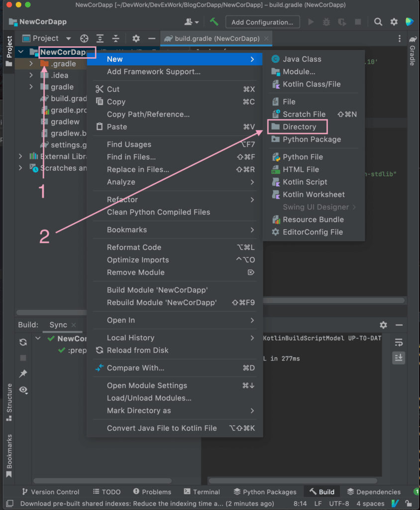420x510 pixels.
Task: Click the Reload sync icon in Build panel
Action: (23, 342)
